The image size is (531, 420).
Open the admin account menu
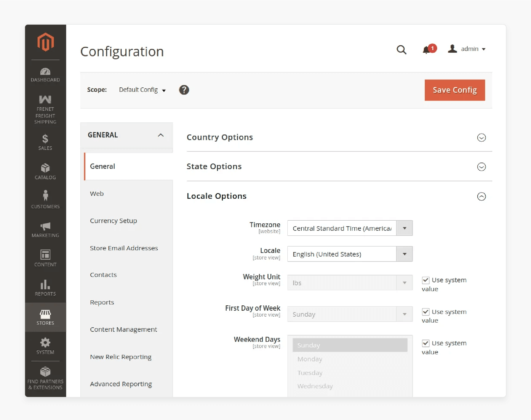(467, 49)
